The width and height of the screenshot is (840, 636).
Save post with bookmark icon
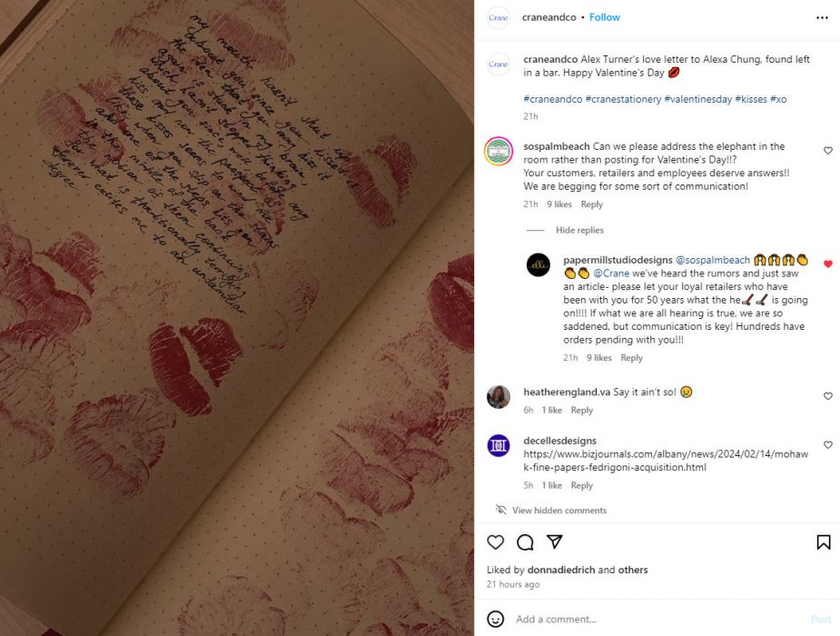click(824, 542)
